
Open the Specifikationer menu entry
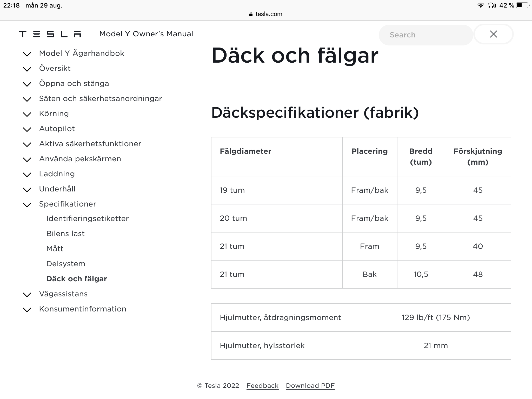[68, 204]
